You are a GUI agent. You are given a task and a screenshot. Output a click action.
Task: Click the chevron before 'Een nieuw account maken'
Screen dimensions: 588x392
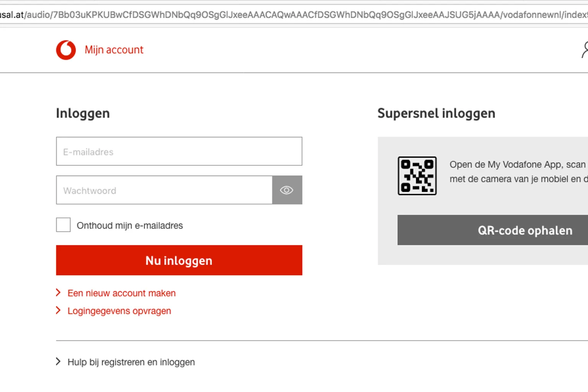58,293
